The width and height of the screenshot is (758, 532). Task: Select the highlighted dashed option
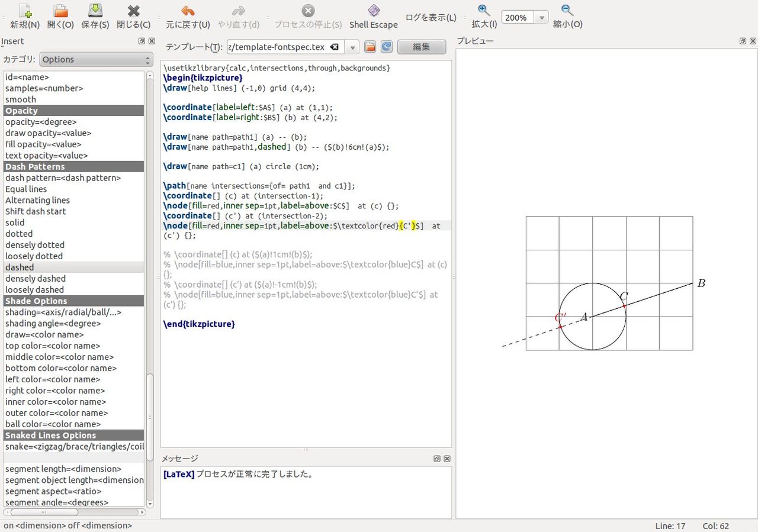[x=74, y=267]
